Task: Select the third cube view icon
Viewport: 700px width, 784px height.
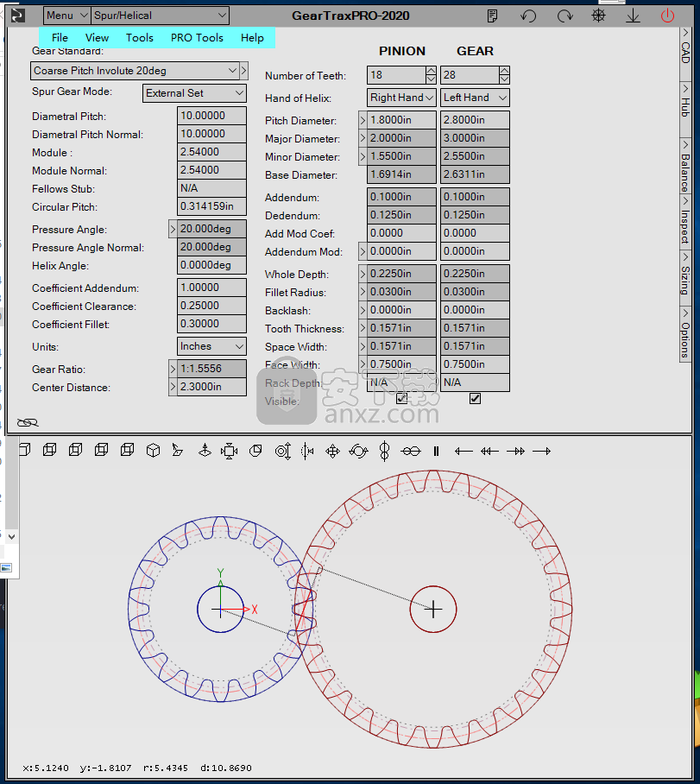Action: point(75,450)
